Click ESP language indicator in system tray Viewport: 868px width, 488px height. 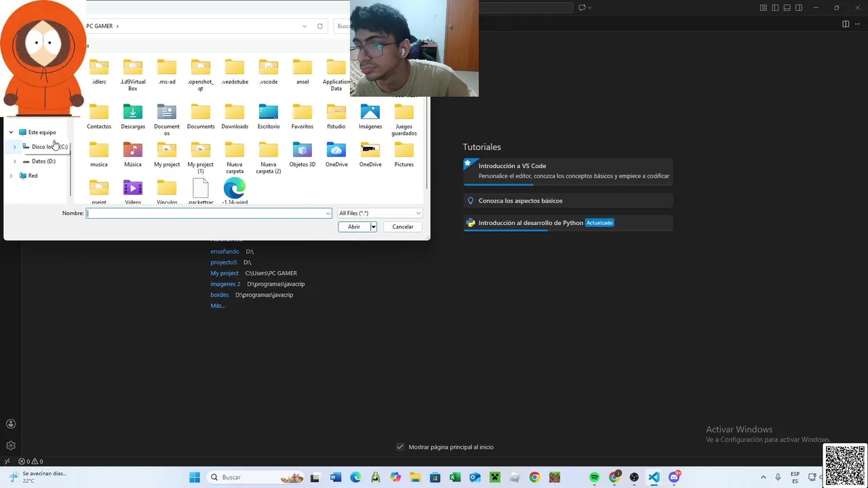coord(795,477)
